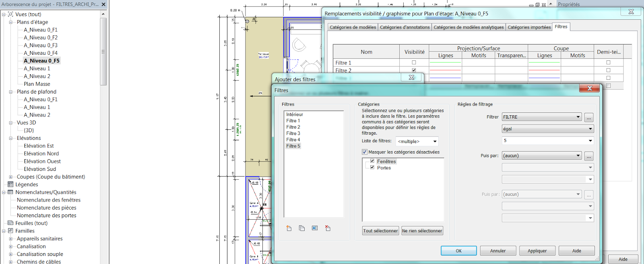This screenshot has height=264, width=644.
Task: Click Filtre 2 red projection line swatch
Action: point(445,70)
